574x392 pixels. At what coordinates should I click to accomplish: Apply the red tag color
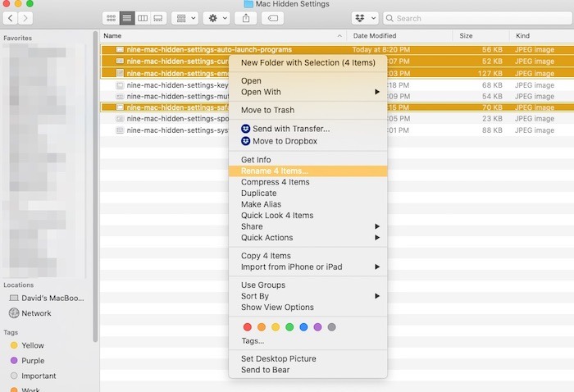248,327
